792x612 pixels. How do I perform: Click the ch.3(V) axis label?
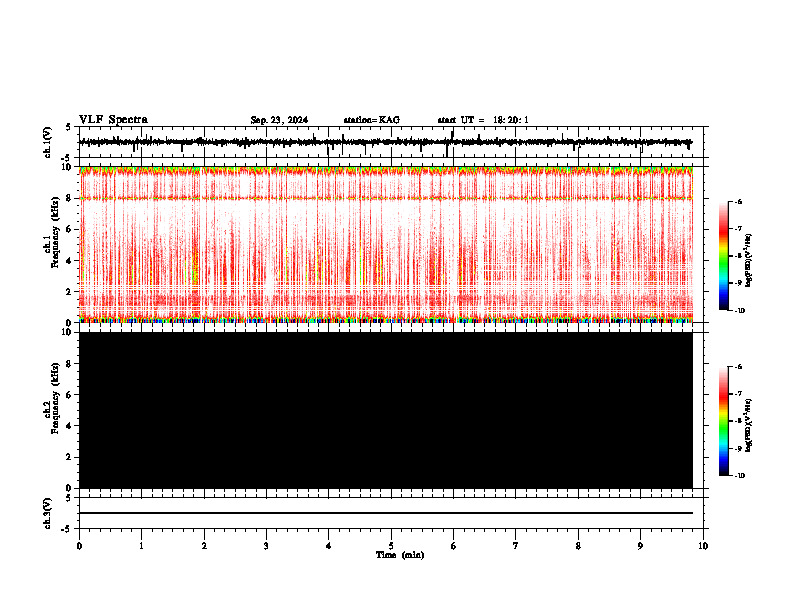(48, 513)
